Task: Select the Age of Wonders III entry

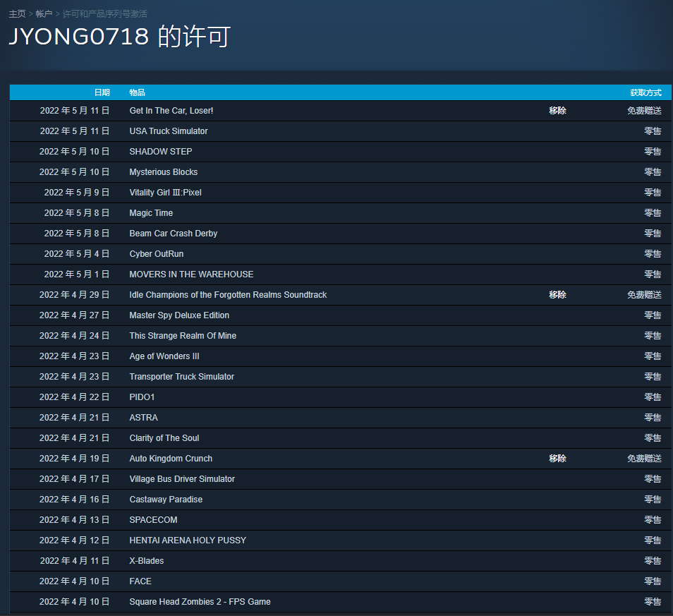Action: (164, 356)
